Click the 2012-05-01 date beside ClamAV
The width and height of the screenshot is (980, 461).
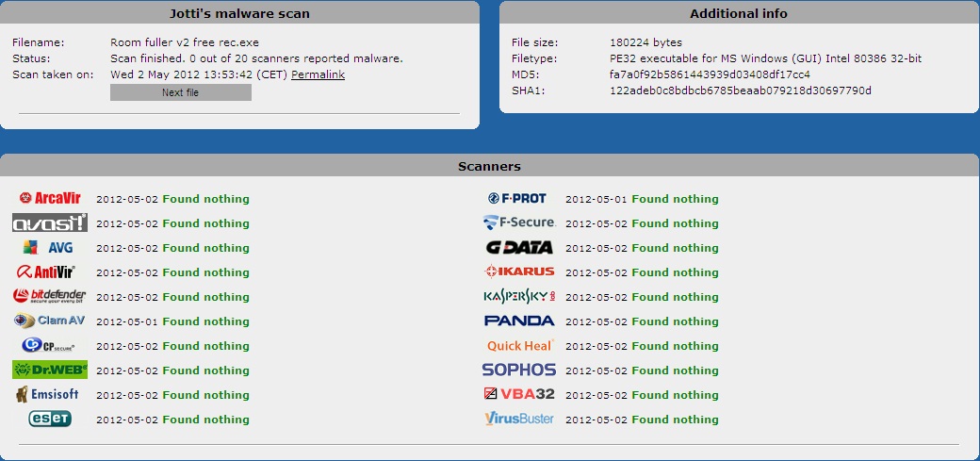coord(127,322)
